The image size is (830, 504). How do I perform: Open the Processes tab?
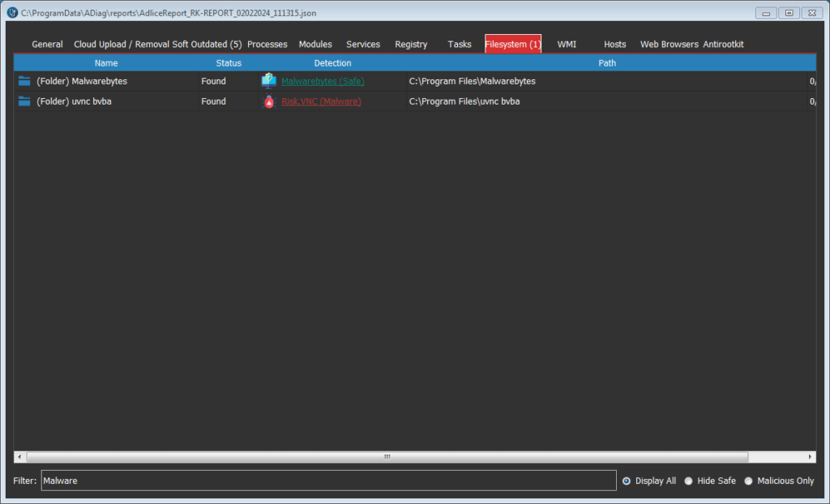tap(267, 45)
